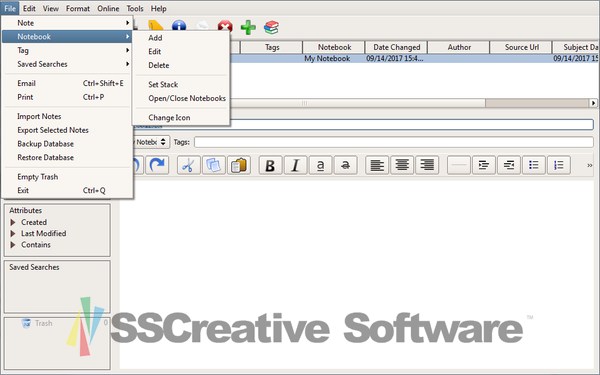Viewport: 600px width, 375px height.
Task: Click the red X delete icon
Action: [x=225, y=26]
